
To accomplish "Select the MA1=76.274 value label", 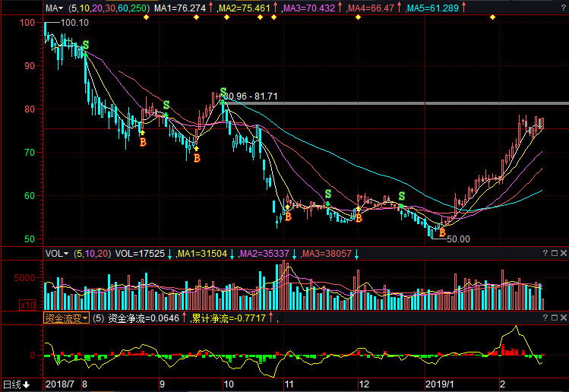I will pos(180,8).
